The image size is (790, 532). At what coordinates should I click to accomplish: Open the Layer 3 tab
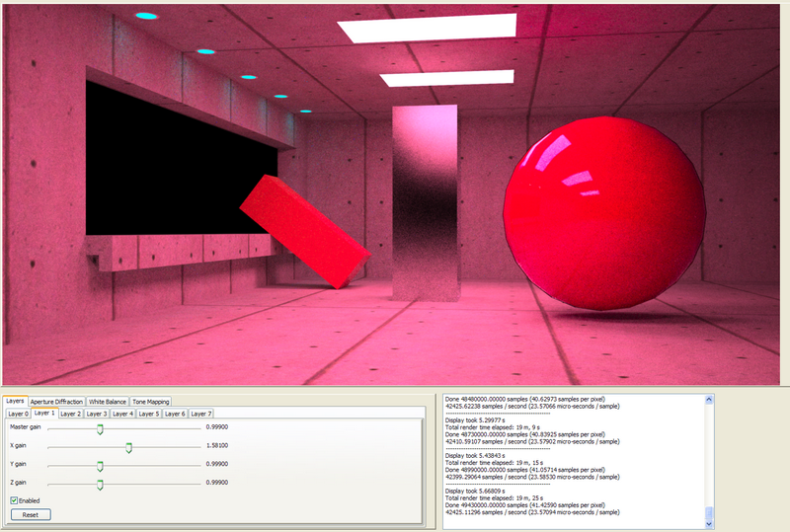point(97,414)
